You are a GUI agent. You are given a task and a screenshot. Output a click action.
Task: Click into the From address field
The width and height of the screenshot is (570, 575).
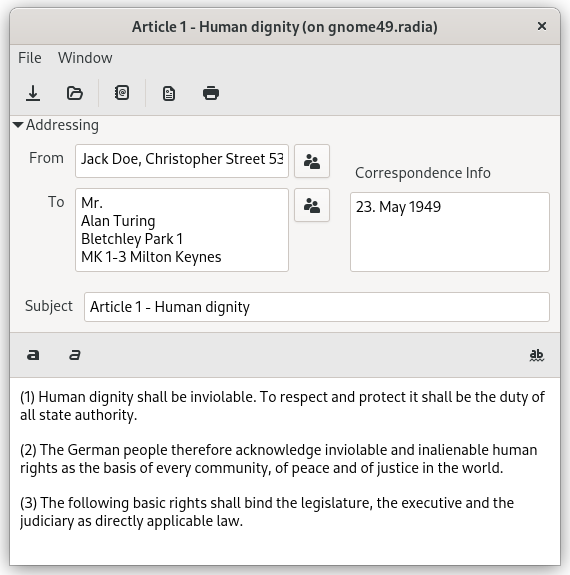(182, 161)
